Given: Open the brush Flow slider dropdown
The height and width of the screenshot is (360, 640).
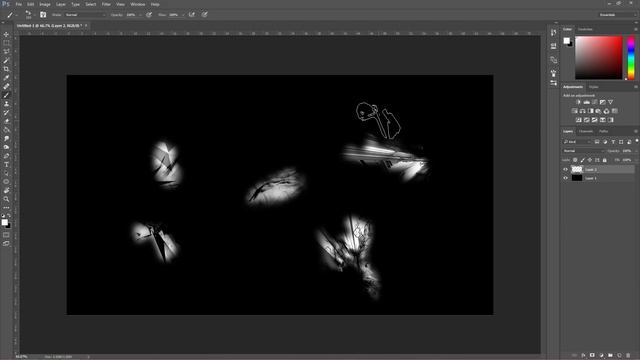Looking at the screenshot, I should pos(183,15).
